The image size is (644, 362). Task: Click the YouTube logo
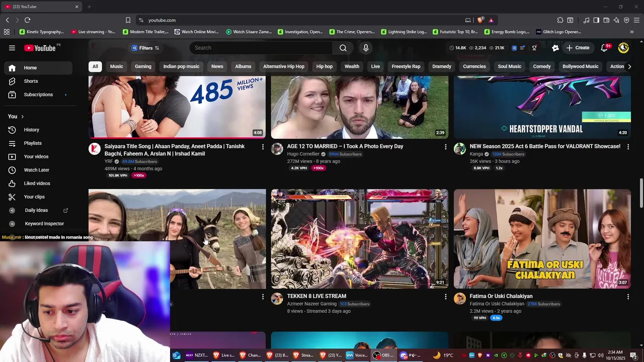point(40,48)
